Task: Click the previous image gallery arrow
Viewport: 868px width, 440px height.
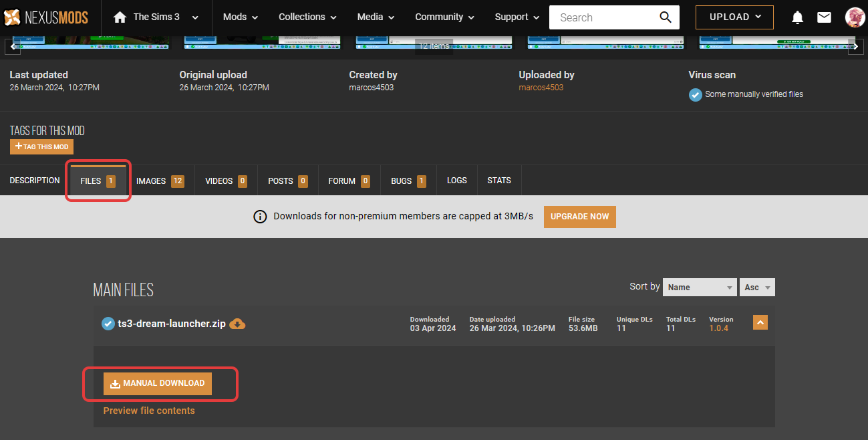Action: coord(13,46)
